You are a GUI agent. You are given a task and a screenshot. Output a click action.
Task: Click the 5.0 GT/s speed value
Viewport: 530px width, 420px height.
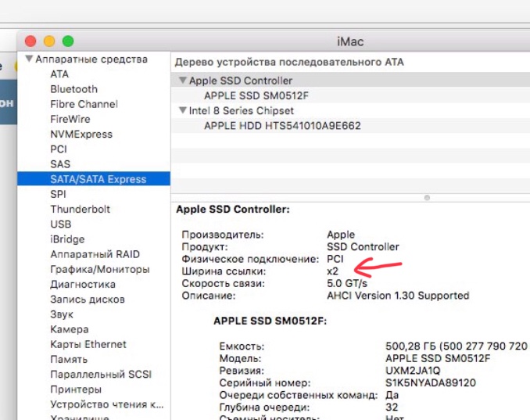tap(347, 283)
